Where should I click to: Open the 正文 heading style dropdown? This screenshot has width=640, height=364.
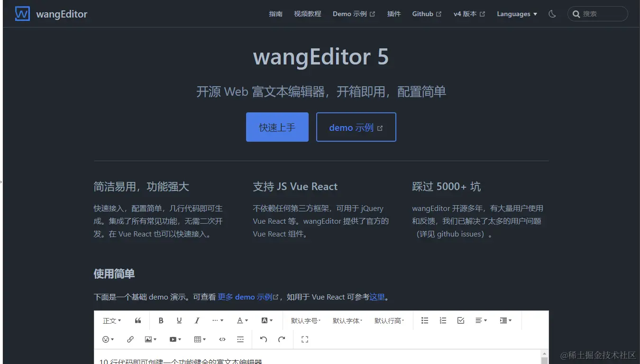[x=112, y=320]
